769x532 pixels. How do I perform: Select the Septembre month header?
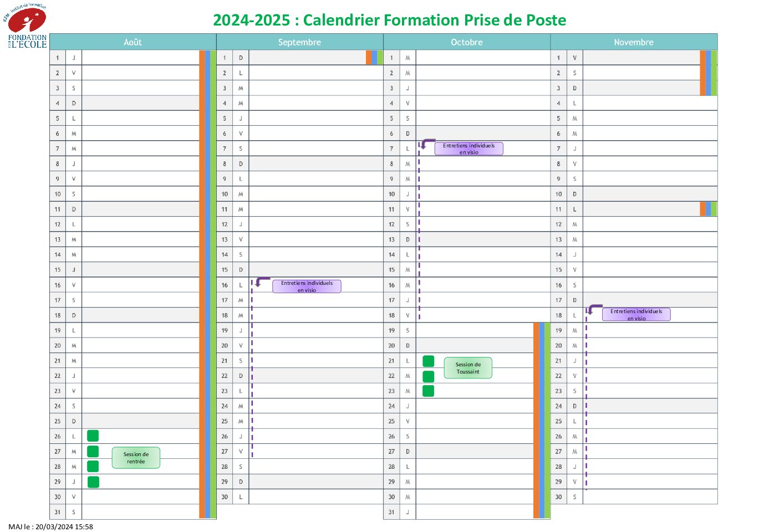(x=300, y=42)
